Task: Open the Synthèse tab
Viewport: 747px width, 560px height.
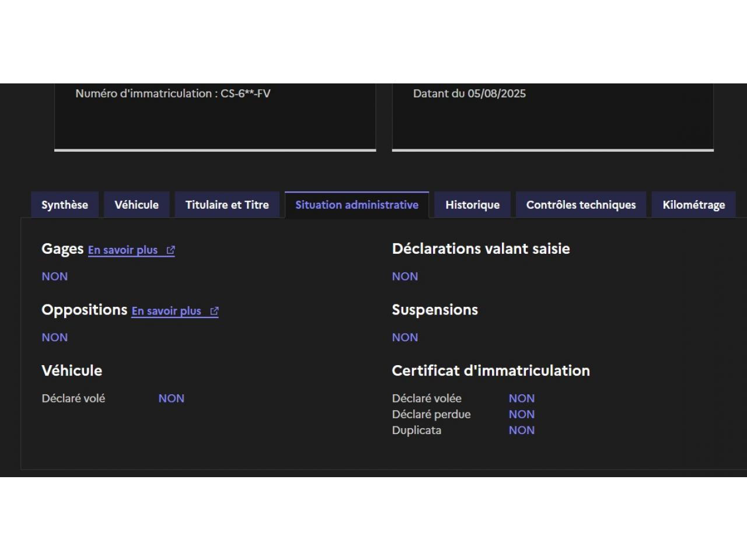Action: coord(64,205)
